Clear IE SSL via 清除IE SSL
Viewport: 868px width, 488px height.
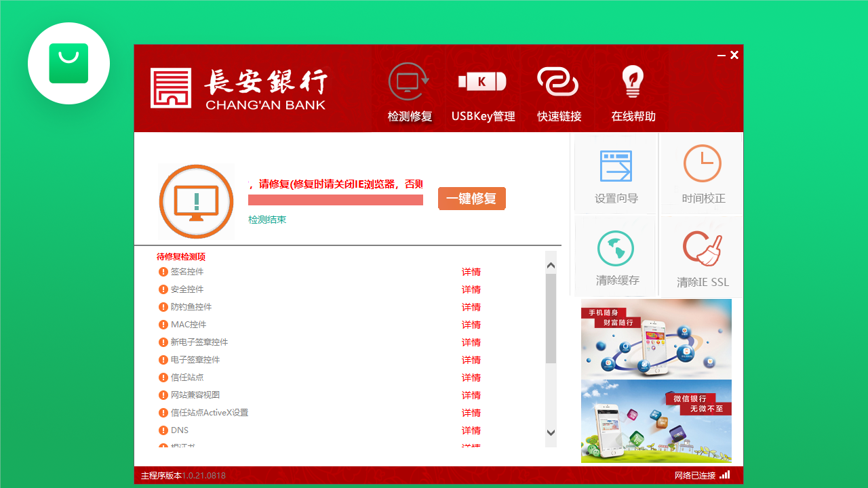[x=702, y=256]
